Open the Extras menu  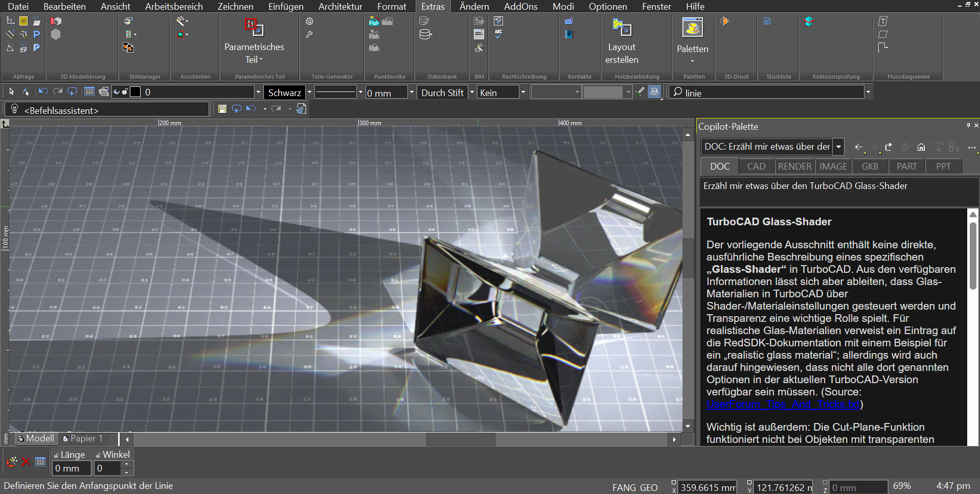432,7
